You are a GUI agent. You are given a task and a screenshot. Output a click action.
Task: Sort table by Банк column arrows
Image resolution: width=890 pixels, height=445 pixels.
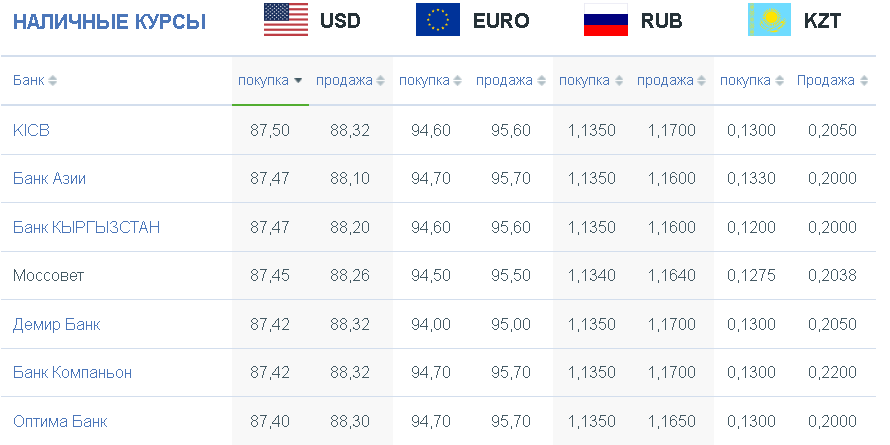[52, 81]
